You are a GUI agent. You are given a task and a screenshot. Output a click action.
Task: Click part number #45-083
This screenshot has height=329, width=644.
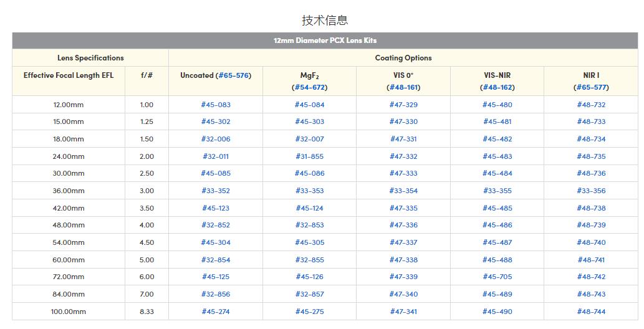point(216,105)
